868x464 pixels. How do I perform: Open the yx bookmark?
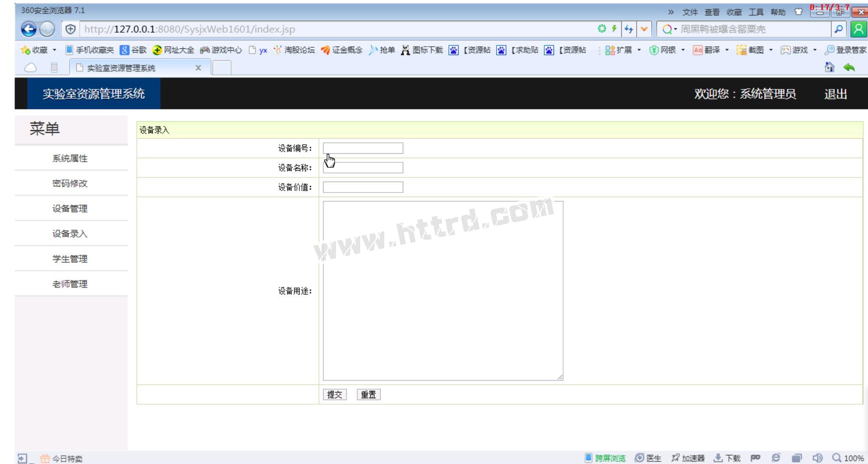[x=258, y=50]
